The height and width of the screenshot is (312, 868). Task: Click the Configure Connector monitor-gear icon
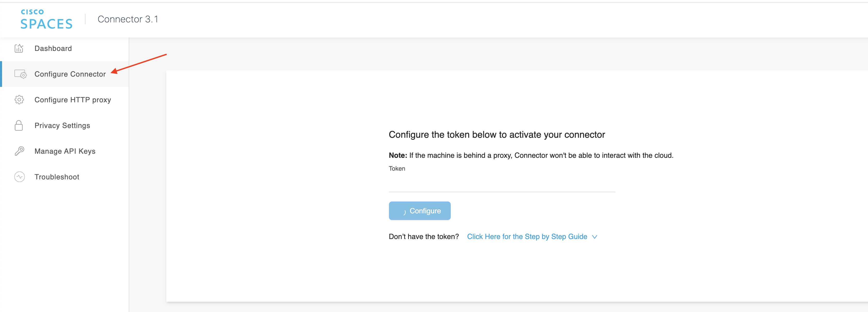(x=20, y=74)
